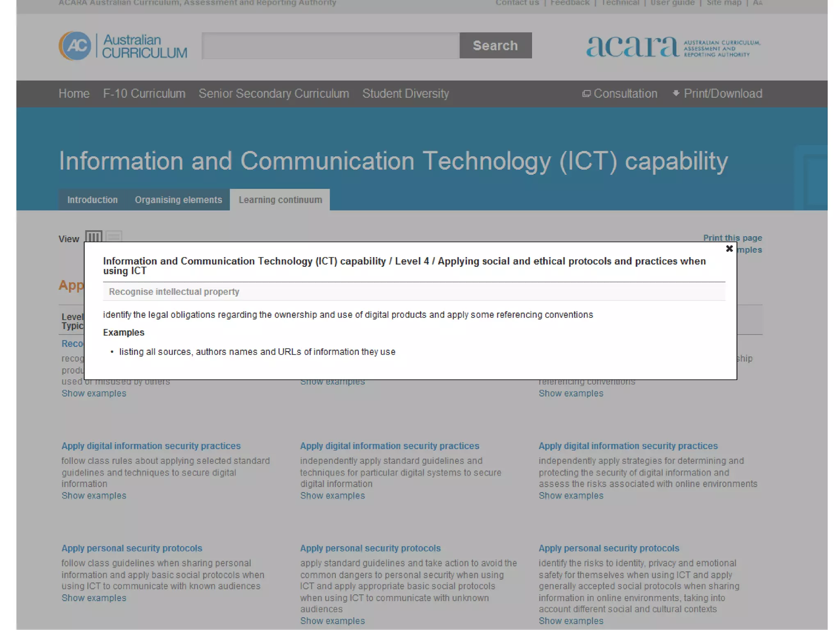Open the F-10 Curriculum menu
Viewport: 840px width, 630px height.
tap(144, 94)
